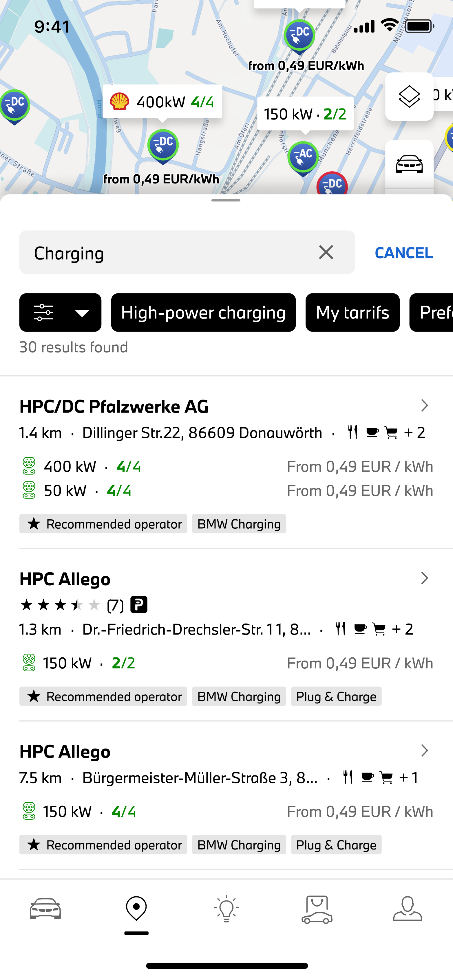The width and height of the screenshot is (453, 980).
Task: Expand the 1.3 km HPC Allego chevron
Action: pos(424,578)
